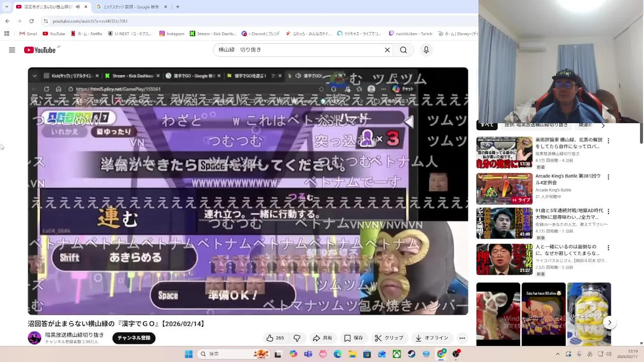Viewport: 644px width, 362px height.
Task: Reveal more filter chips with right arrow
Action: pyautogui.click(x=603, y=125)
